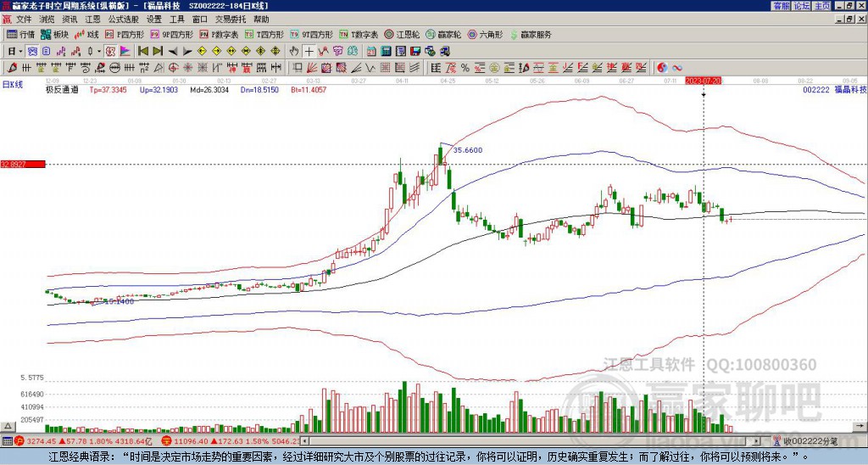Click the yin-yang taiji icon
868x465 pixels.
(662, 68)
